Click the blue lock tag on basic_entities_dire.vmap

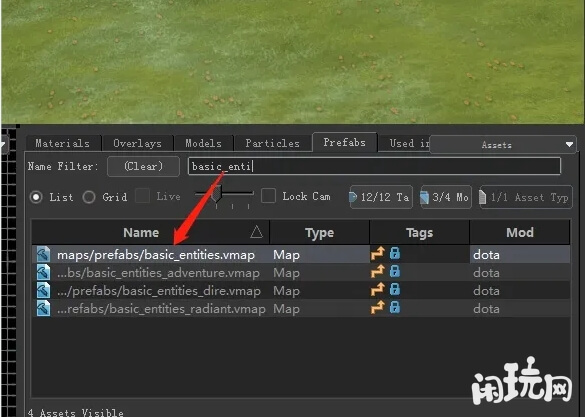(x=395, y=289)
